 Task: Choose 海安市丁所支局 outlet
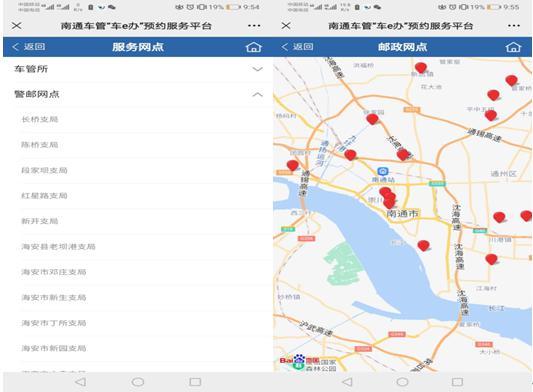pos(54,323)
